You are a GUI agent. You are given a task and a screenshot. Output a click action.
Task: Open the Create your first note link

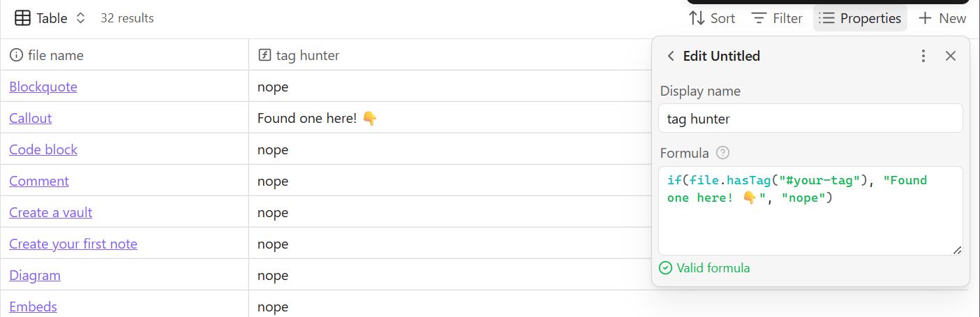73,244
